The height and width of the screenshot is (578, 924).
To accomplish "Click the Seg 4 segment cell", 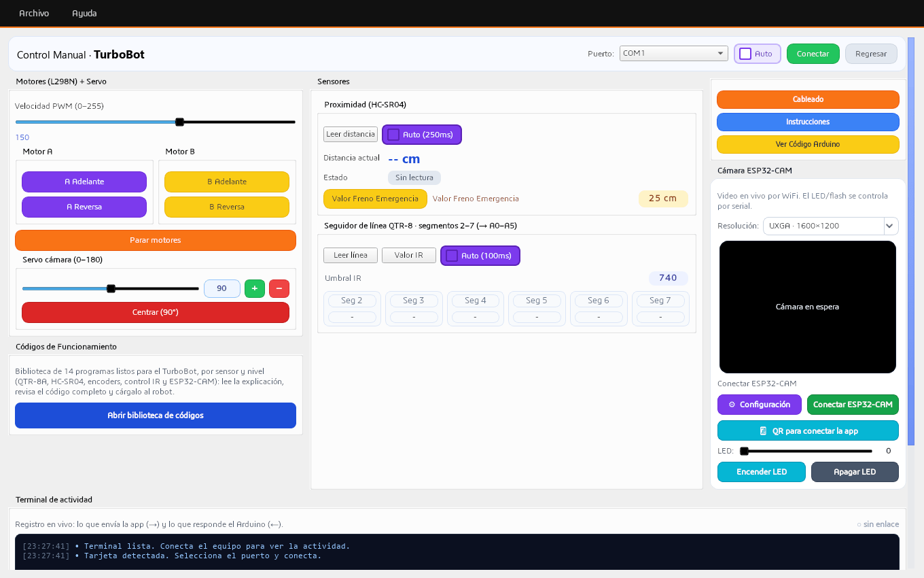I will coord(476,309).
